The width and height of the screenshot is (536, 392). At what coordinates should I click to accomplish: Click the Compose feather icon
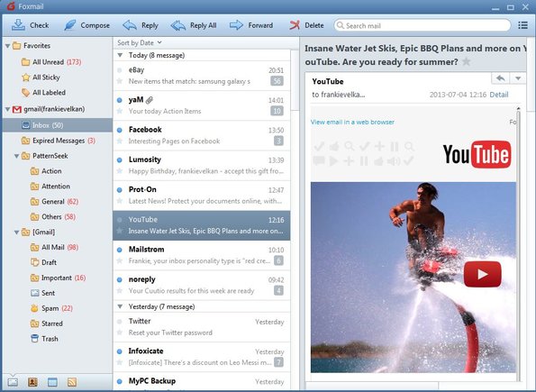coord(70,25)
